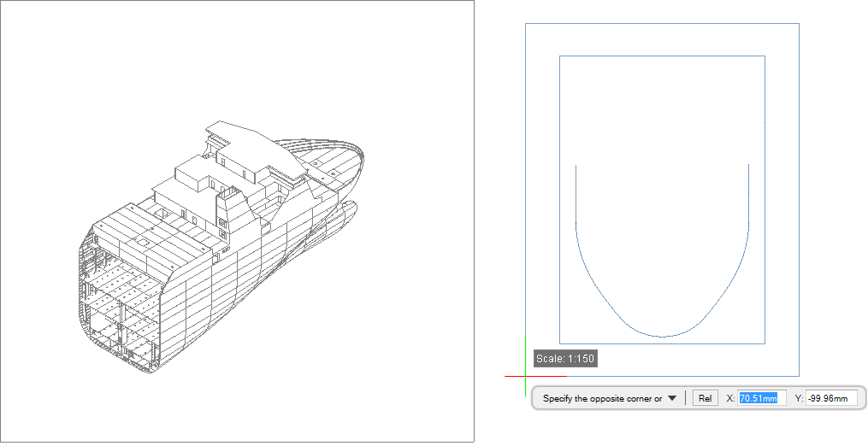This screenshot has width=868, height=446.
Task: Click the Y coordinate input field
Action: (831, 398)
